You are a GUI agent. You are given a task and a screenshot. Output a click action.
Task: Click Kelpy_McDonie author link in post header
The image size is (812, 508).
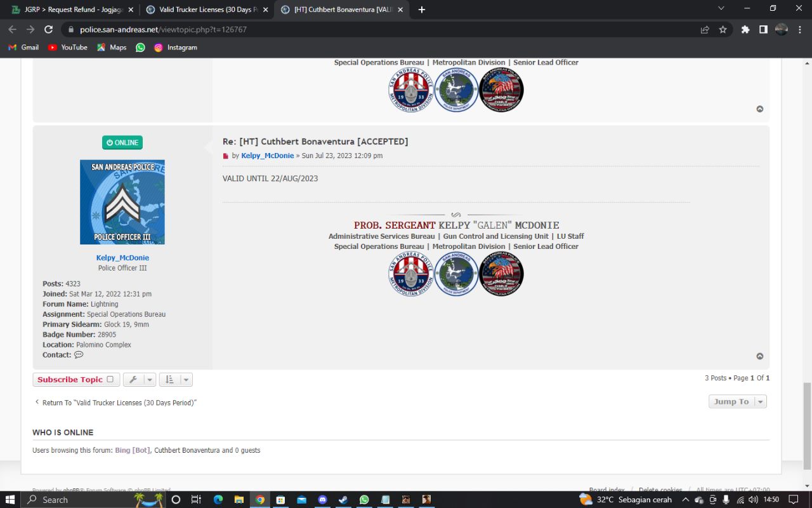pos(267,156)
